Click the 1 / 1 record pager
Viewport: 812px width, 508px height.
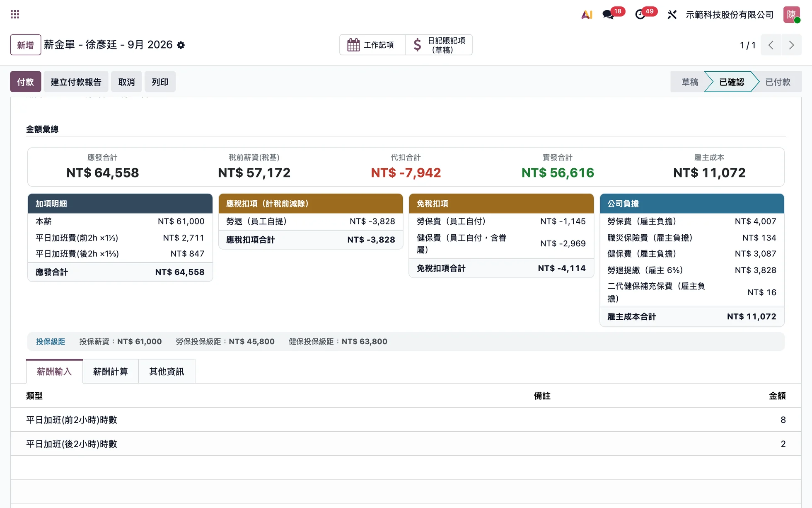coord(747,45)
